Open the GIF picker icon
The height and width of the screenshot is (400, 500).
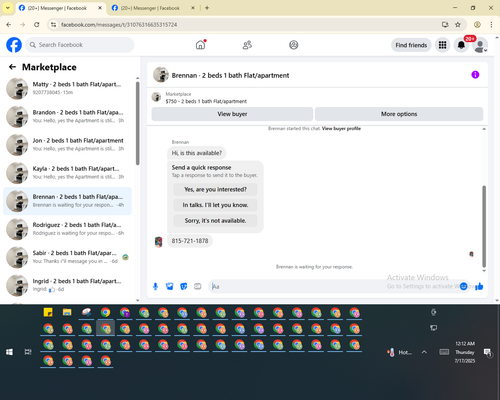tap(198, 286)
